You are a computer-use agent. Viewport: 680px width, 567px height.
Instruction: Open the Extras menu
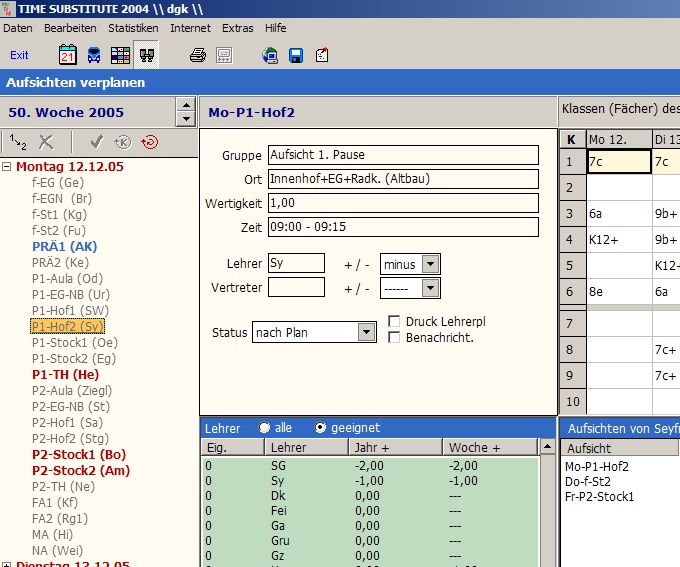(x=237, y=28)
